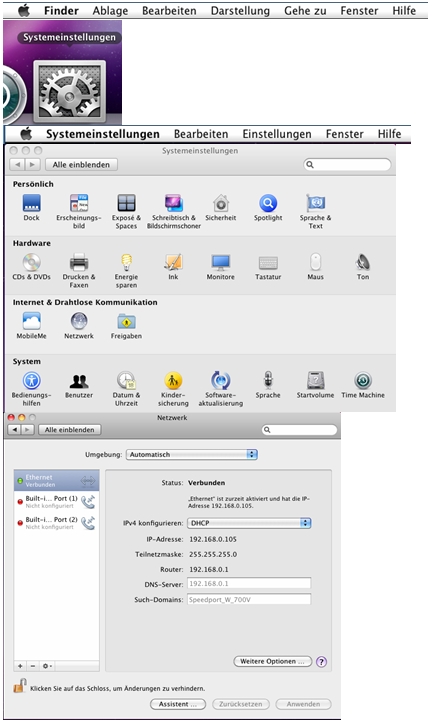The height and width of the screenshot is (726, 436).
Task: Open Ton sound preferences
Action: [x=363, y=267]
